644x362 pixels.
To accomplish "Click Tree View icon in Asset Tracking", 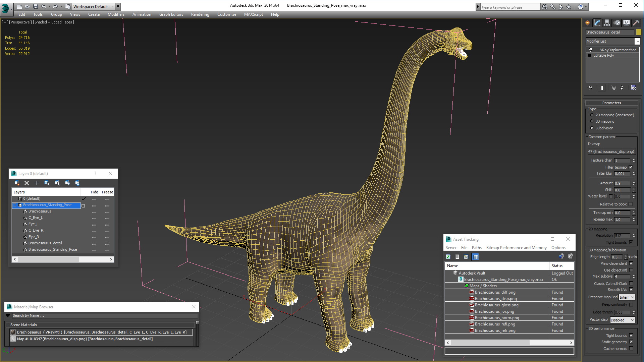I will tap(466, 257).
